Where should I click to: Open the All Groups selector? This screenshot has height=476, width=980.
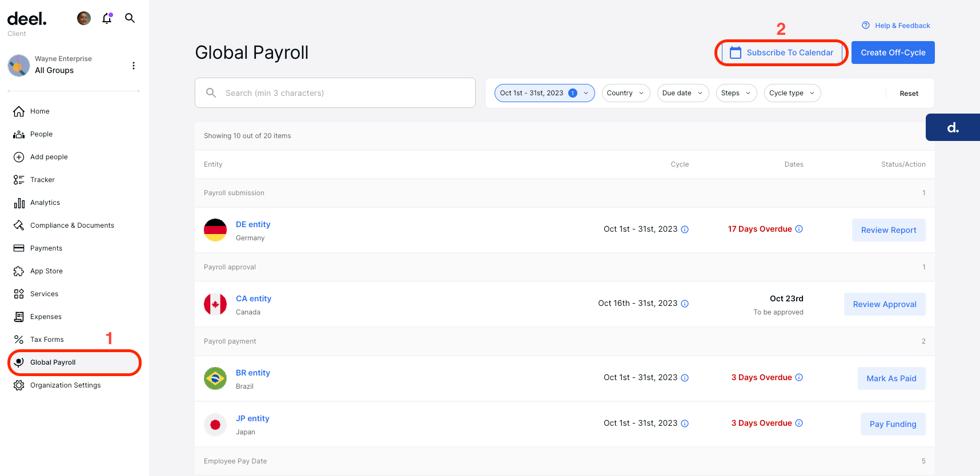[54, 70]
